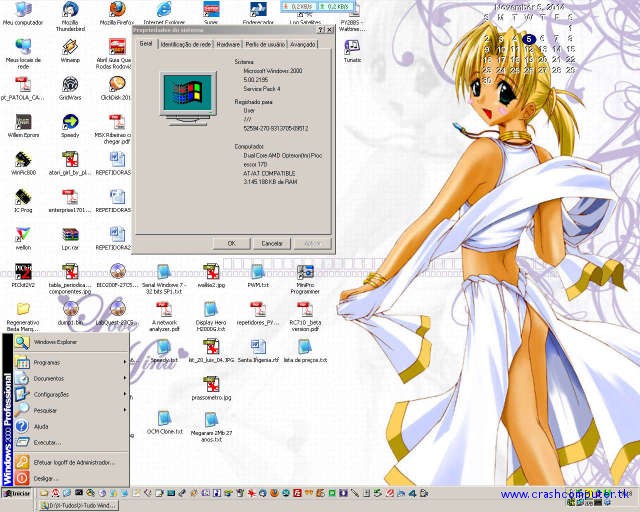Open Windows Explorer from the Start menu
This screenshot has width=640, height=512.
71,342
